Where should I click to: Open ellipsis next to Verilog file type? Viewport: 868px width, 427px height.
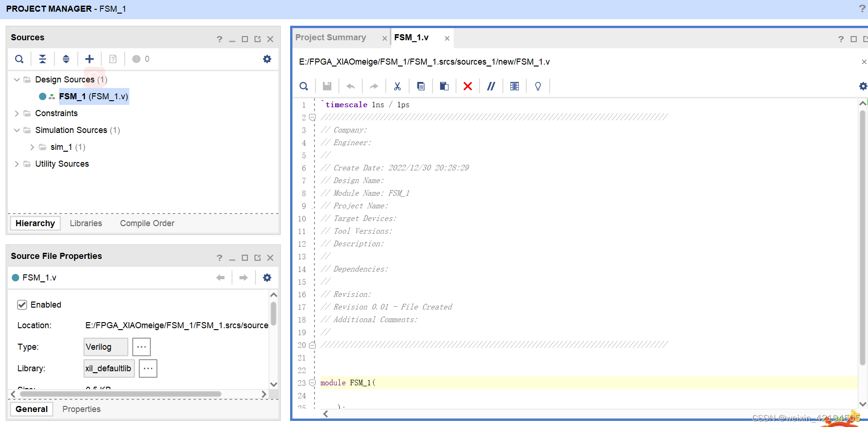[x=141, y=346]
